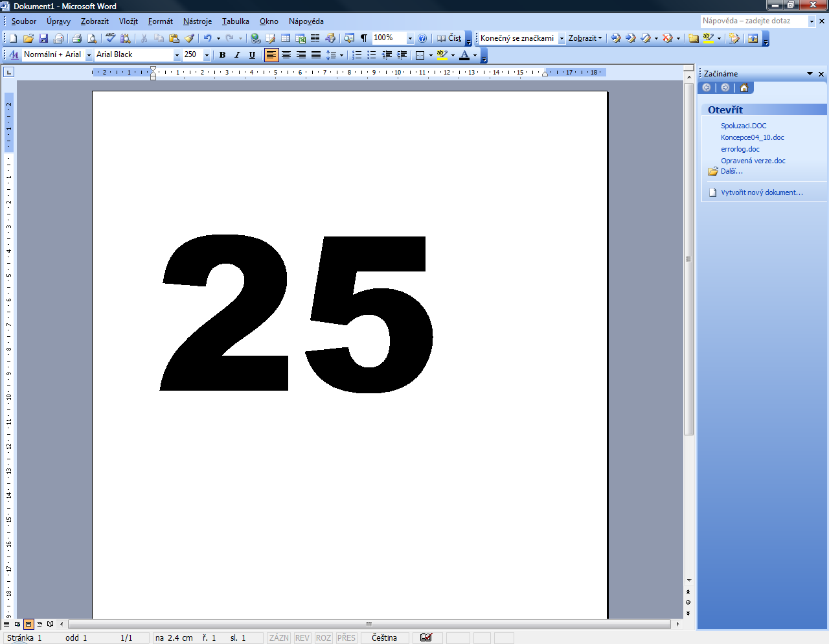The width and height of the screenshot is (829, 644).
Task: Toggle Track Changes in the reviewing toolbar
Action: click(733, 38)
